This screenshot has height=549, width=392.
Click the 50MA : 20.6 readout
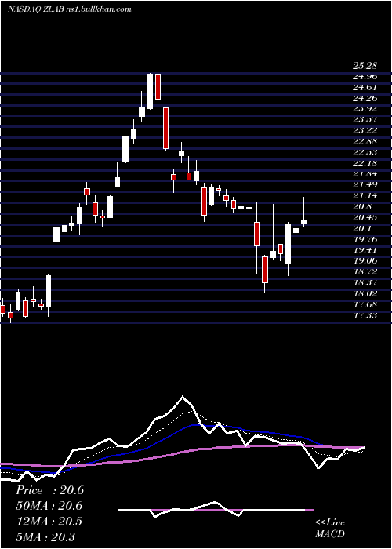click(49, 506)
